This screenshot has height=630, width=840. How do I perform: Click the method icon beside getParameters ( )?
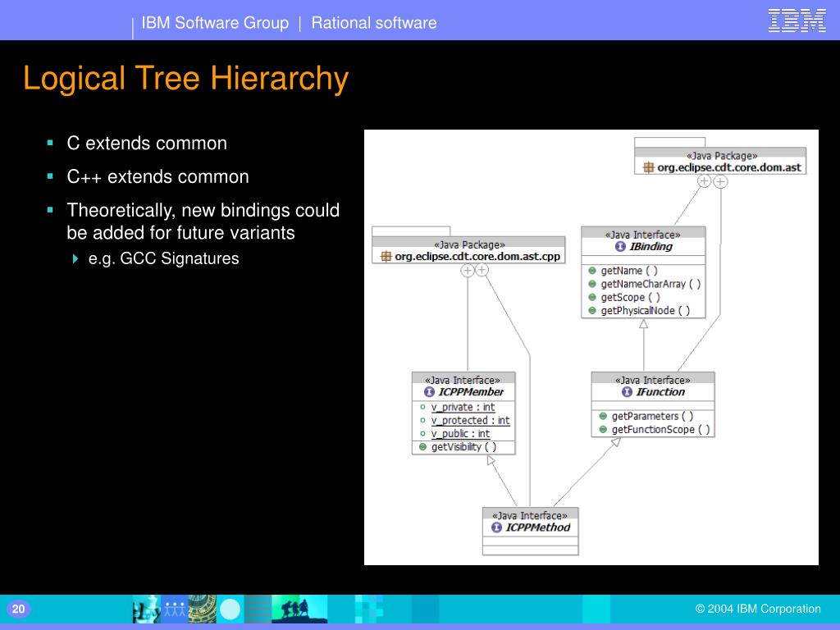pos(603,416)
